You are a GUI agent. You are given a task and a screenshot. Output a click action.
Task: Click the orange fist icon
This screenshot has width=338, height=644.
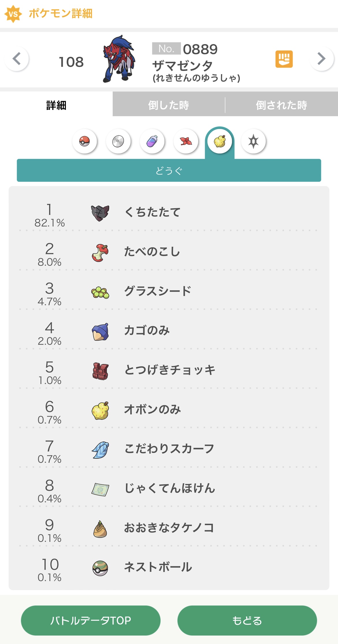(284, 59)
